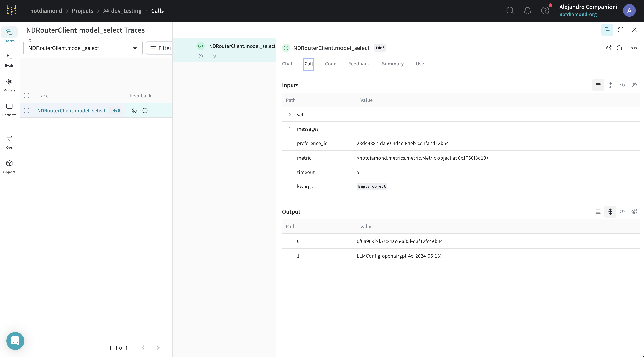Open the Datasets panel
This screenshot has height=357, width=644.
(9, 109)
